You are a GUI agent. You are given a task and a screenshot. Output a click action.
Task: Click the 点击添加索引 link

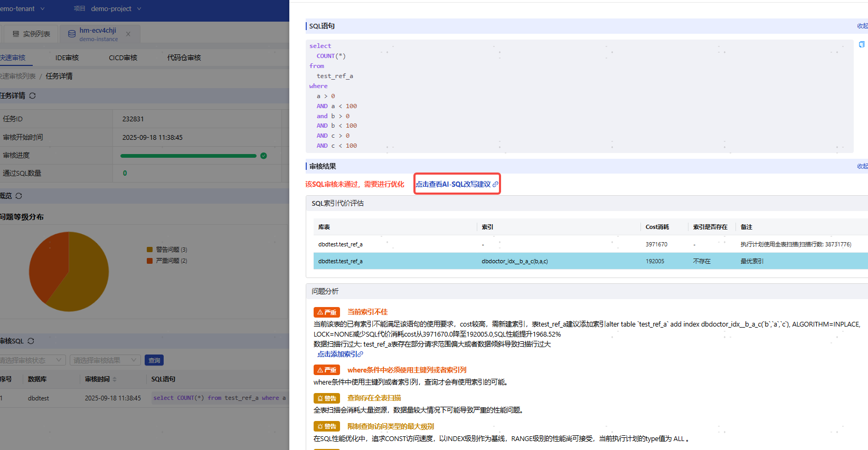(340, 354)
